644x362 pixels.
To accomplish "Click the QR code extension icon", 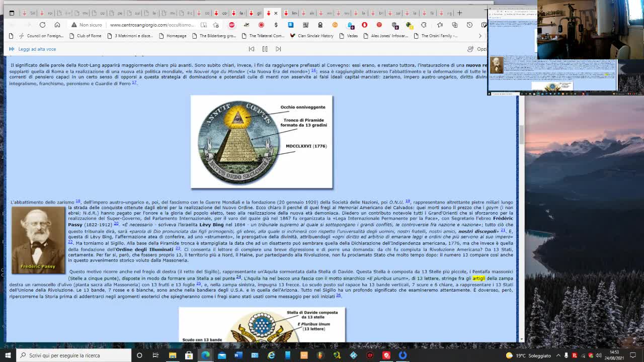I will click(x=305, y=25).
